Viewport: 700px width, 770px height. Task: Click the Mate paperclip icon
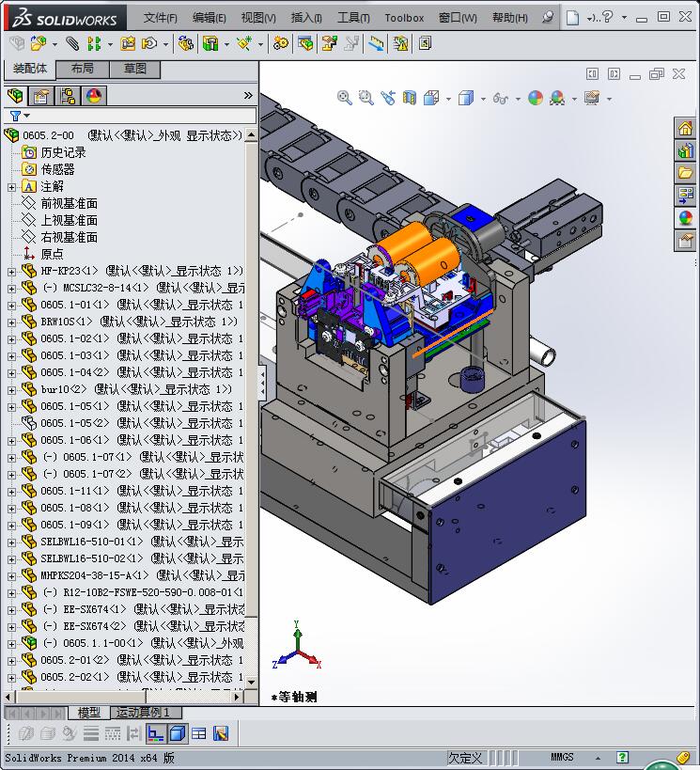[72, 43]
